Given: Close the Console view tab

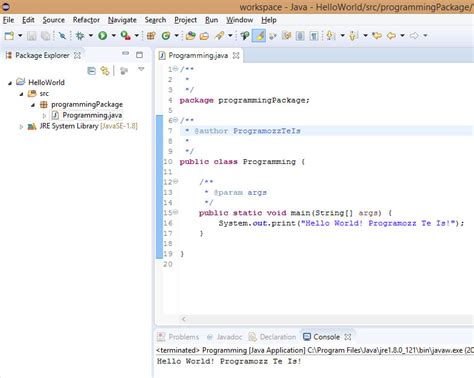Looking at the screenshot, I should [x=348, y=337].
